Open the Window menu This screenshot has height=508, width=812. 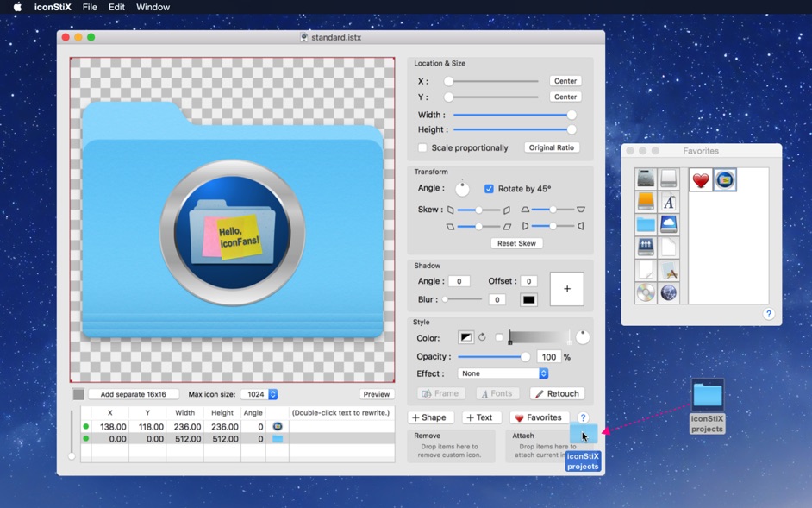pos(153,7)
